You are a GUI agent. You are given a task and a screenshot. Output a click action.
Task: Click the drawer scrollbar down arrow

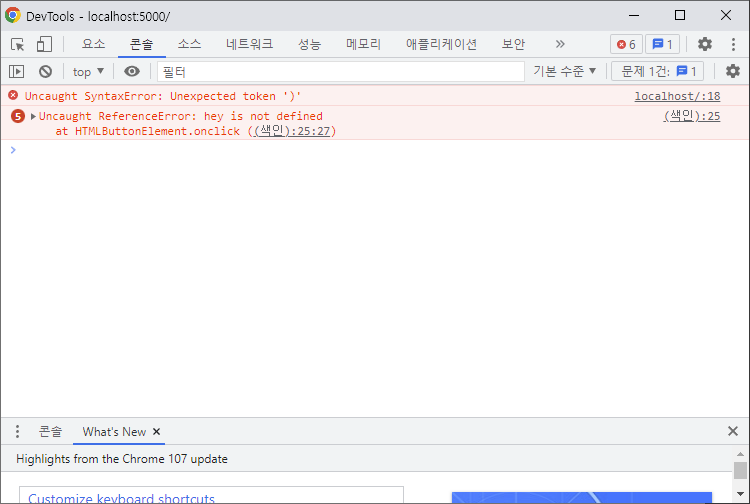tap(740, 494)
